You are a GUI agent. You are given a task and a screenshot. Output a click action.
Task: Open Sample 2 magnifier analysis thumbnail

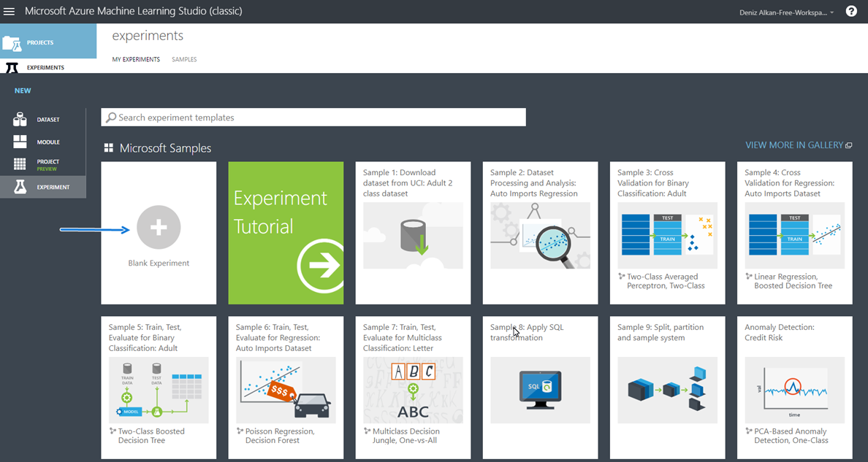540,235
